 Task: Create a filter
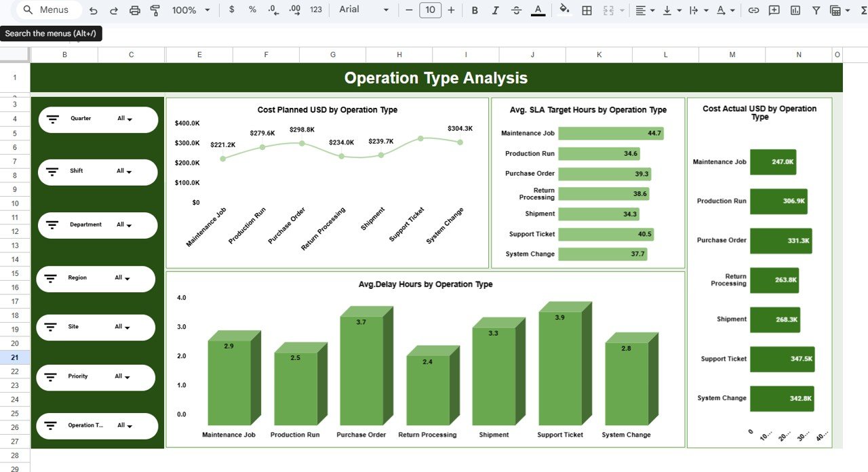point(815,10)
